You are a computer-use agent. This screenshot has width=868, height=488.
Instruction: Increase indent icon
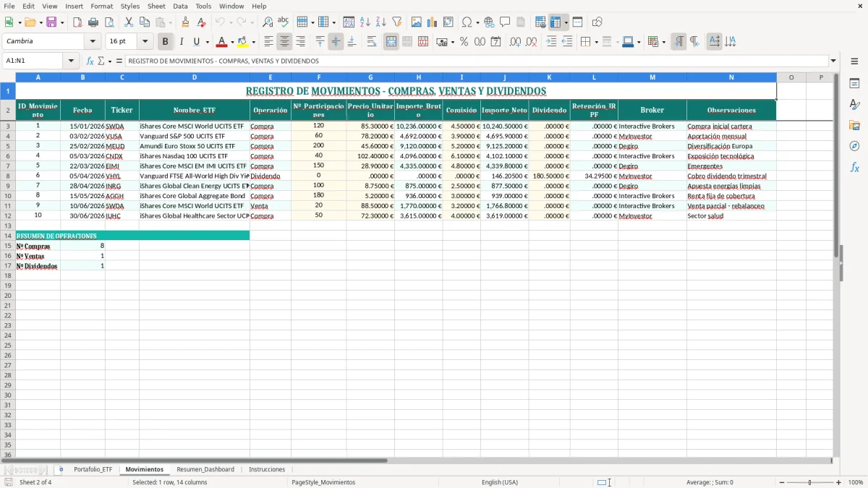pyautogui.click(x=551, y=42)
